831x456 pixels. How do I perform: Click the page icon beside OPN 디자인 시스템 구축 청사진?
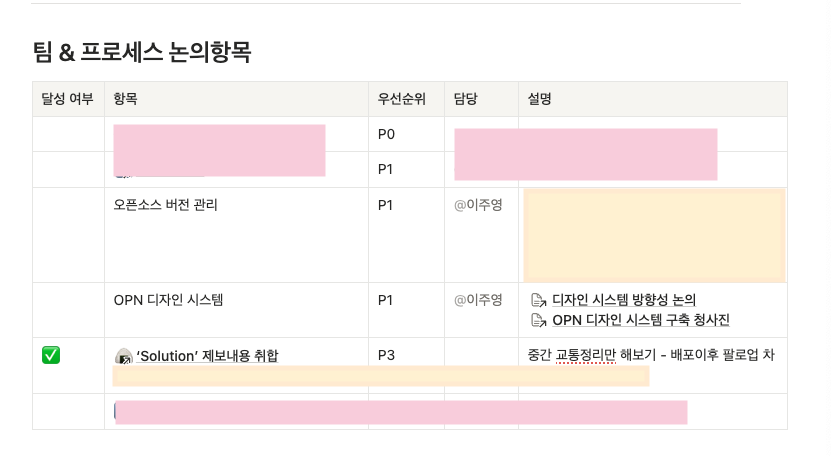[x=538, y=320]
